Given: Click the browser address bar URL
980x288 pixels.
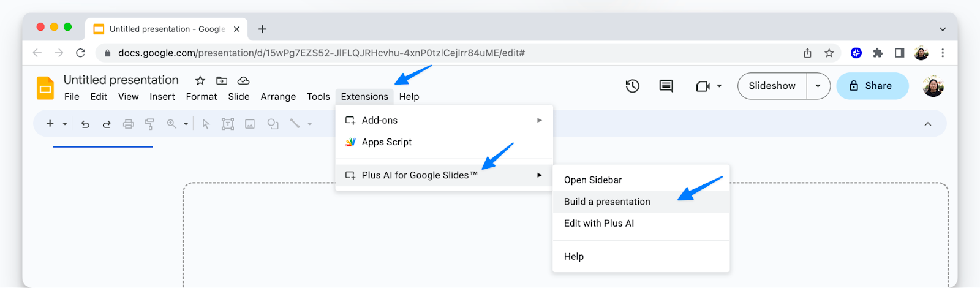Looking at the screenshot, I should click(x=322, y=53).
